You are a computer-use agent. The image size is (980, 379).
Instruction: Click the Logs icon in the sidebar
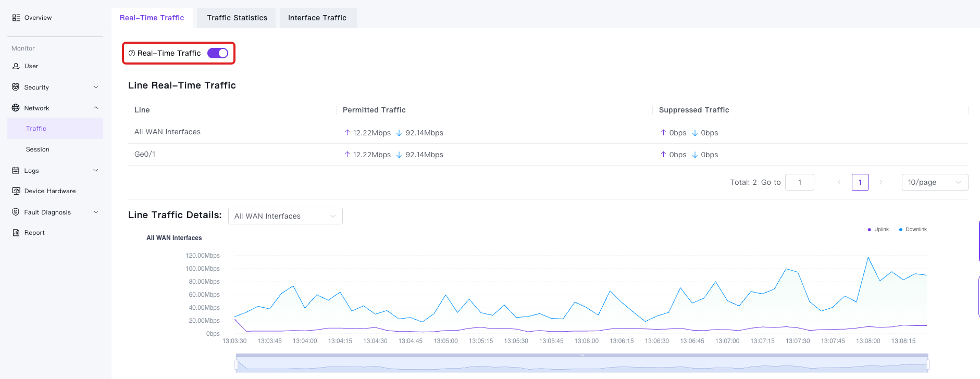pyautogui.click(x=16, y=170)
